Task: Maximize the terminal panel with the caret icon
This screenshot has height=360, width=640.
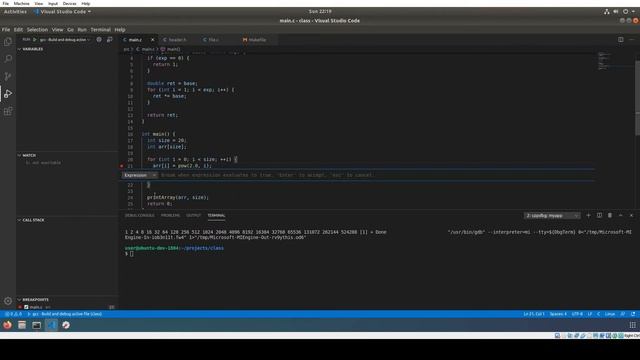Action: click(620, 215)
